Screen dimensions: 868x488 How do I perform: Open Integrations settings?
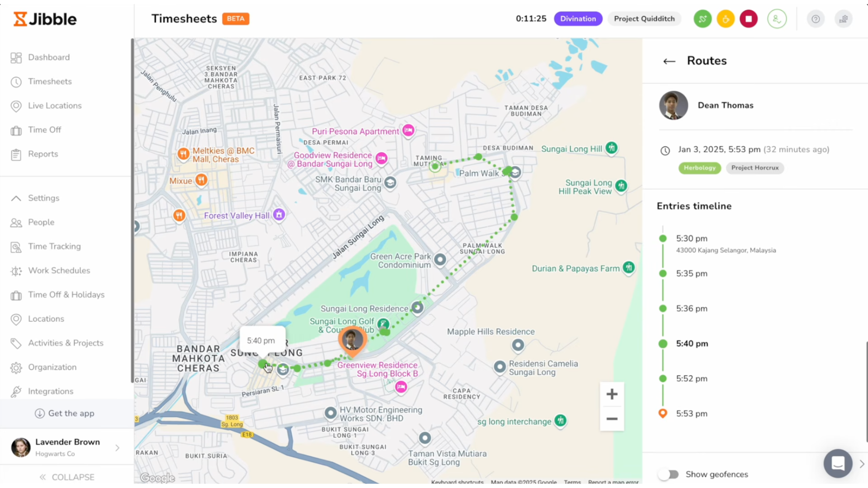[x=50, y=391]
